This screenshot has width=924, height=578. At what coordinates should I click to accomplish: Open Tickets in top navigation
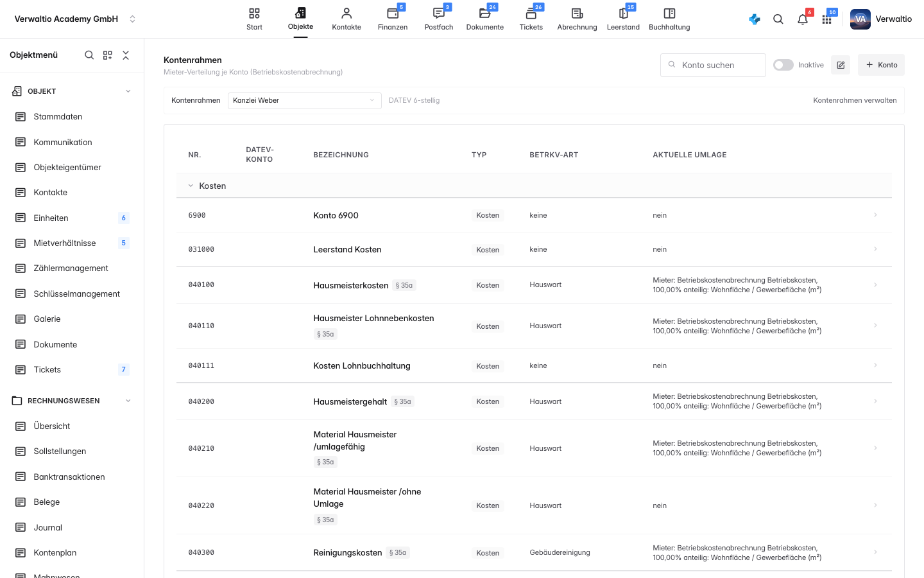pos(531,19)
